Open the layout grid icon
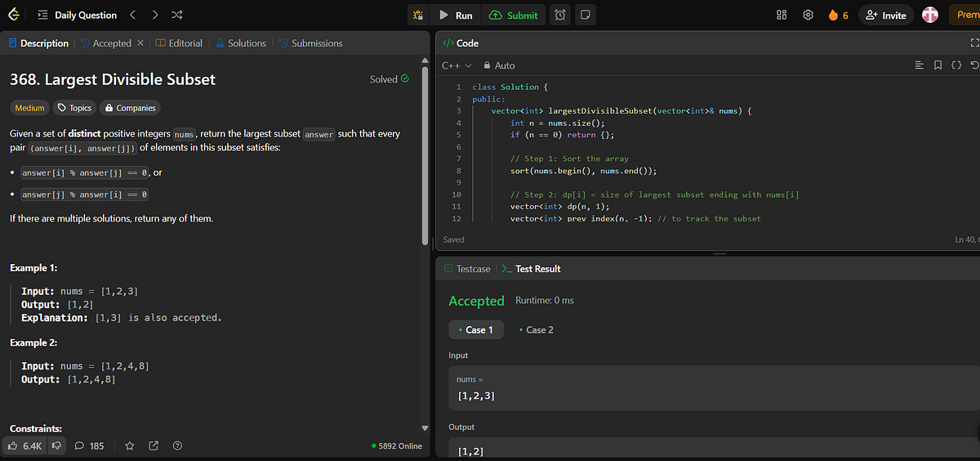Viewport: 980px width, 461px height. point(782,15)
